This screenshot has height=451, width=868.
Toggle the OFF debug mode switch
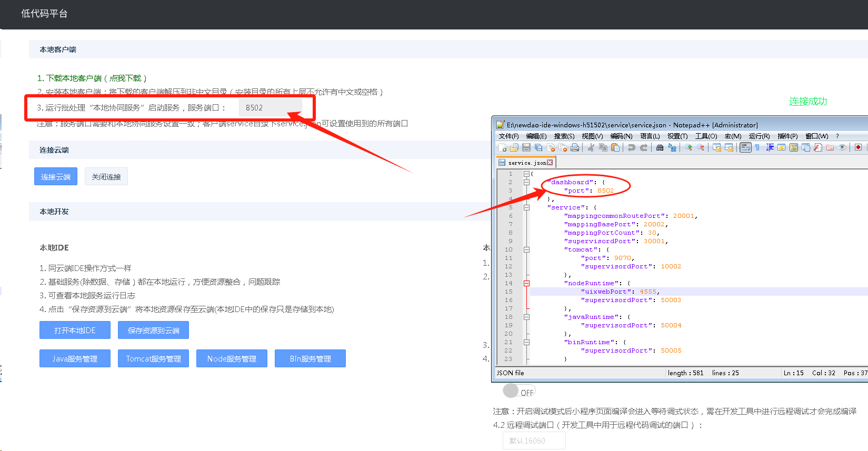tap(519, 391)
